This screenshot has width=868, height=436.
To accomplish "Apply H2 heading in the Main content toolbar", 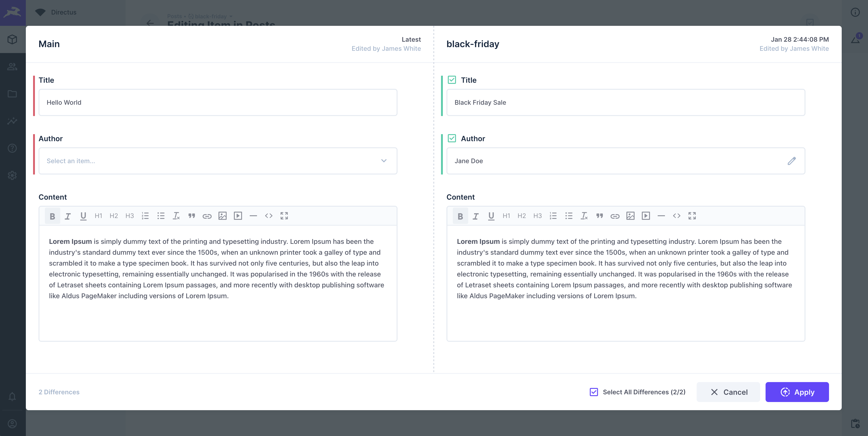I will tap(114, 216).
